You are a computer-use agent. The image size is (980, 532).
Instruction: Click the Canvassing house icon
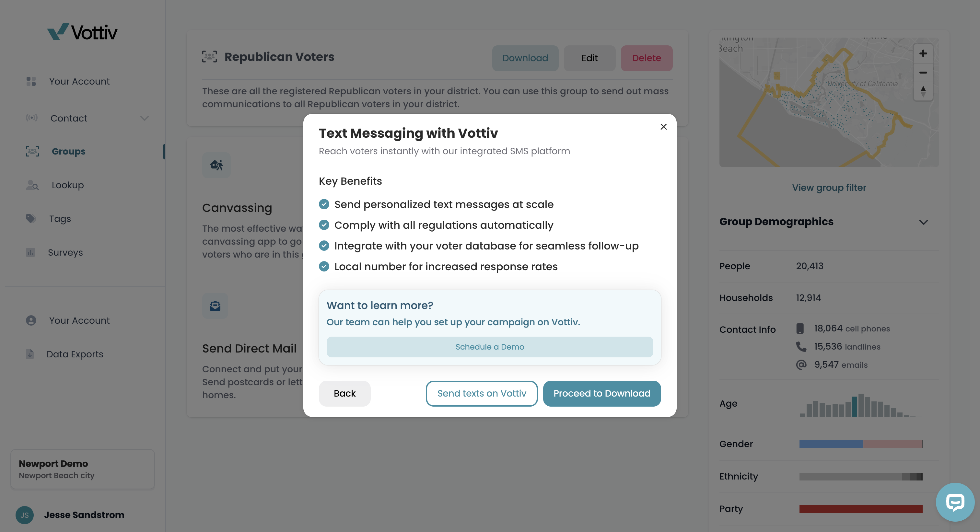point(216,165)
